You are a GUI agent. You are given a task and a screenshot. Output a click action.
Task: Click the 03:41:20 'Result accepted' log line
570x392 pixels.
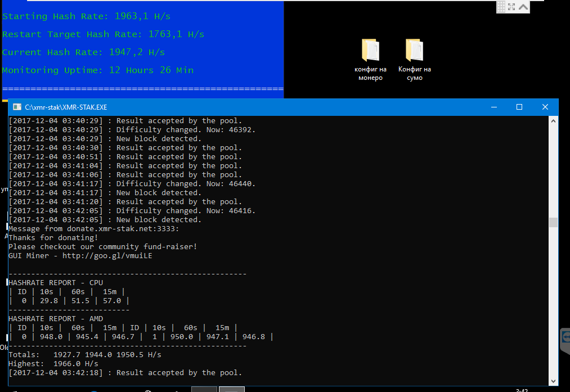coord(125,202)
